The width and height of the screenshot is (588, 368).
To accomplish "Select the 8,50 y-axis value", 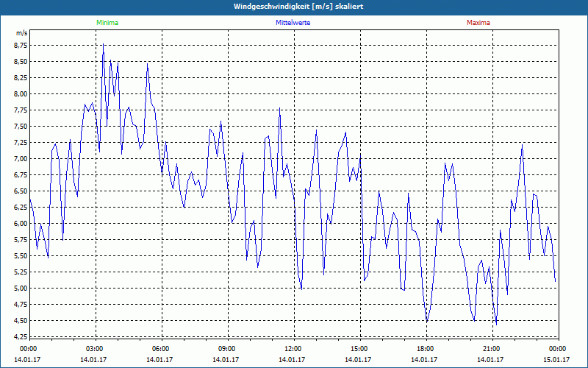I will 21,62.
